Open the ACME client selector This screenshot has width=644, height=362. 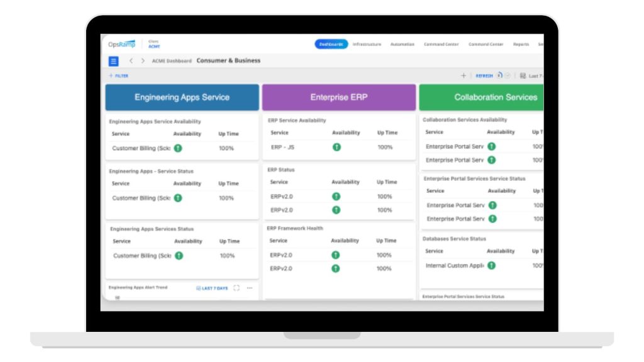pyautogui.click(x=154, y=45)
